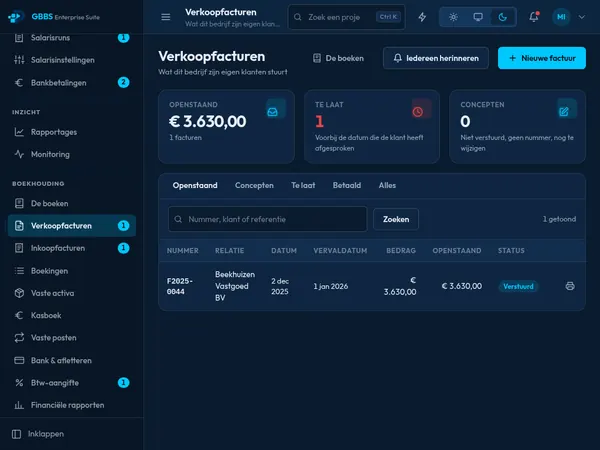Click the € 3.630,00 openstaand total
The image size is (600, 450).
tap(208, 121)
